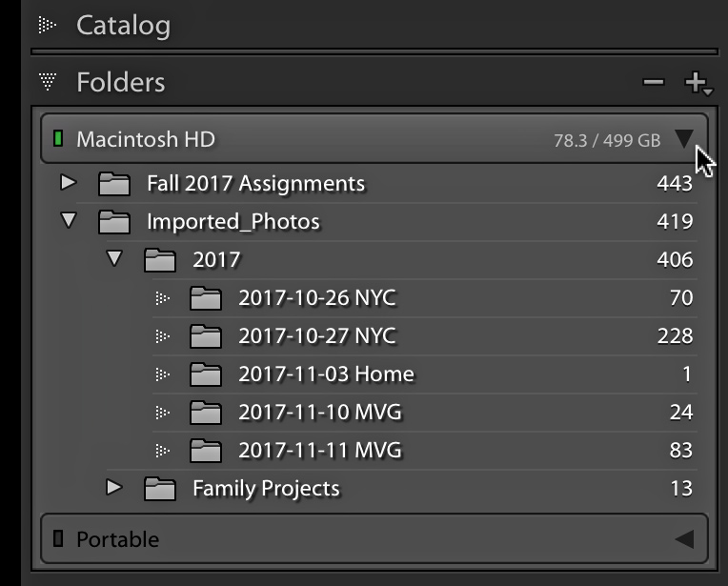Click the Family Projects folder icon
Screen dimensions: 728x586
click(160, 489)
